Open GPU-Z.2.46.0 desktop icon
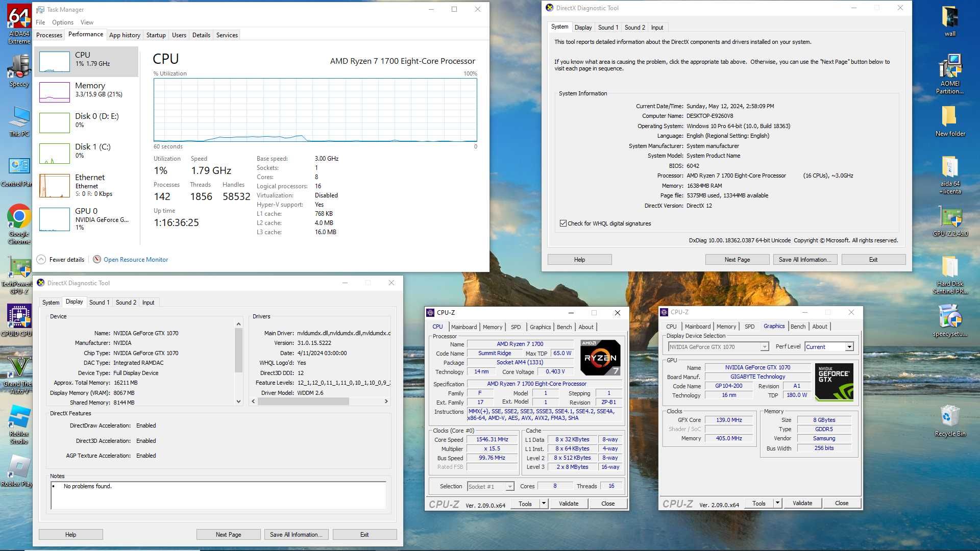This screenshot has width=980, height=551. [950, 222]
